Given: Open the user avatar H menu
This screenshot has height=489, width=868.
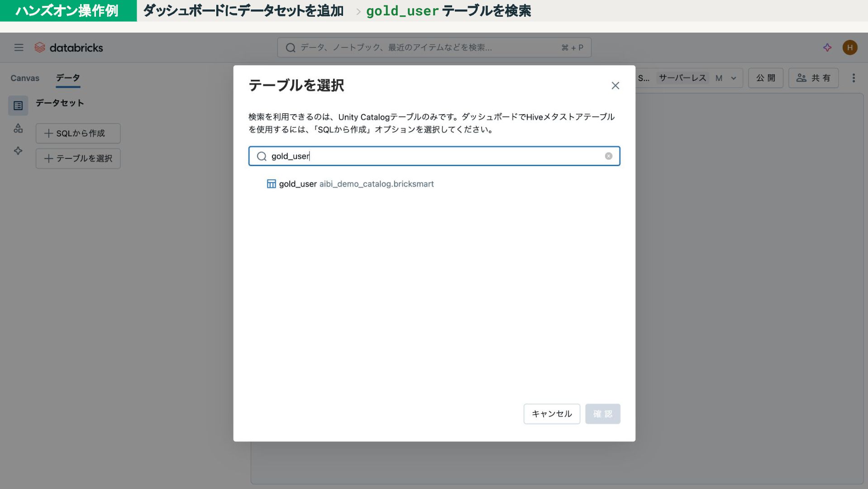Looking at the screenshot, I should [849, 48].
